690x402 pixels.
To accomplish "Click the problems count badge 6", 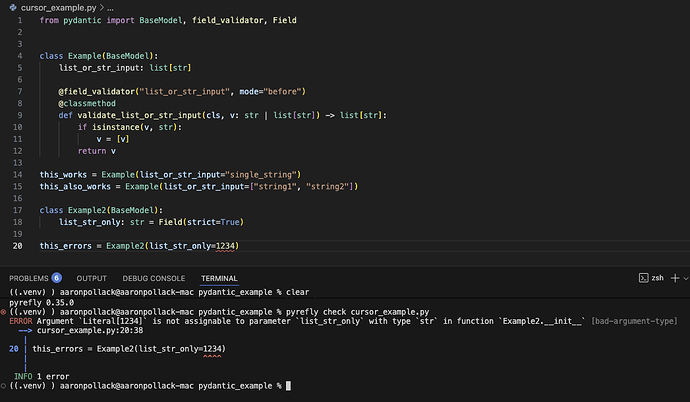I will pyautogui.click(x=56, y=278).
